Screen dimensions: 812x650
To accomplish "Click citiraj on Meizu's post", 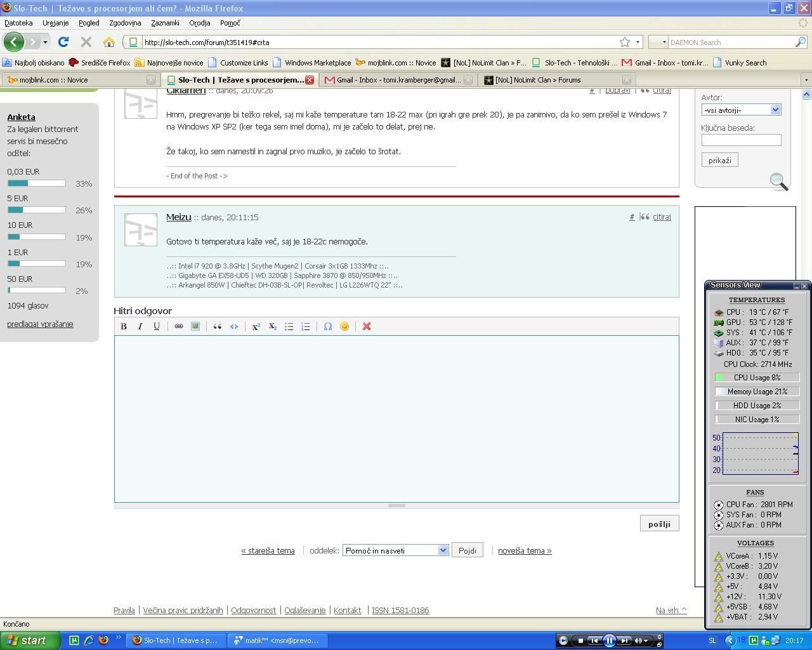I will [662, 217].
